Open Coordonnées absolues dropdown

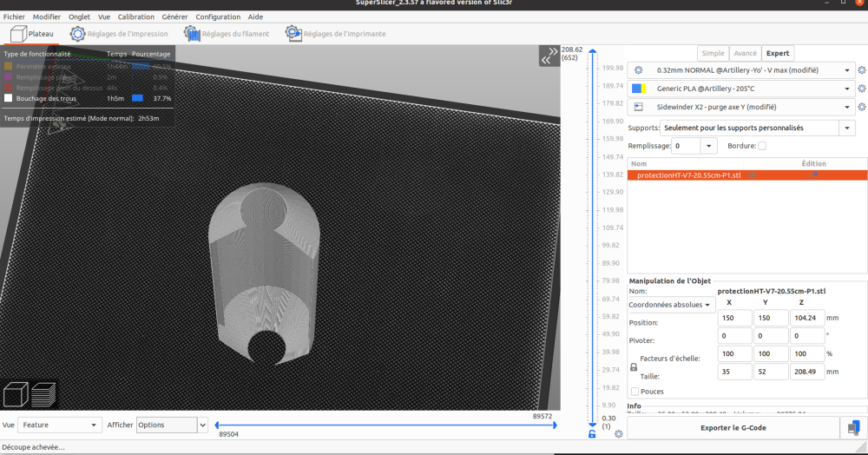[672, 305]
